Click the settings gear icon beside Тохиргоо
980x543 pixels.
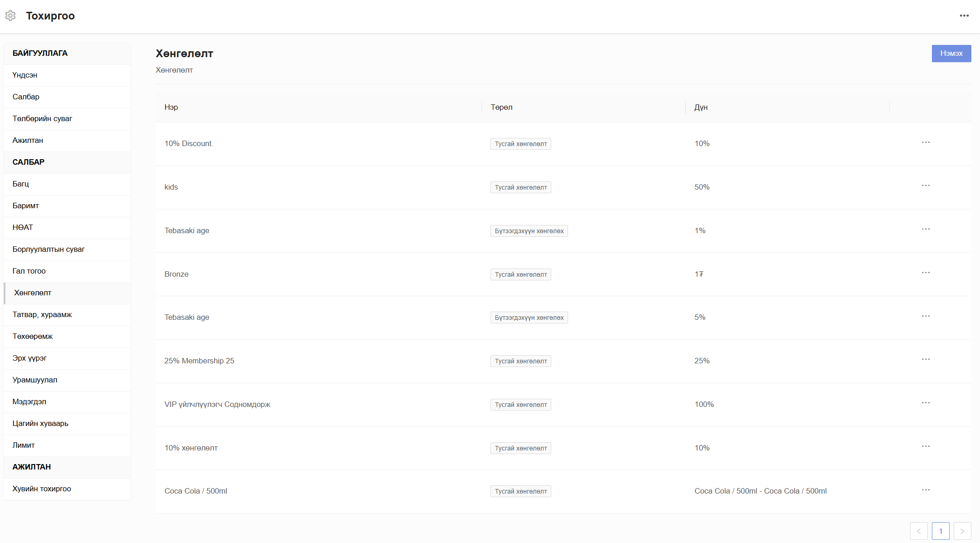[x=10, y=16]
